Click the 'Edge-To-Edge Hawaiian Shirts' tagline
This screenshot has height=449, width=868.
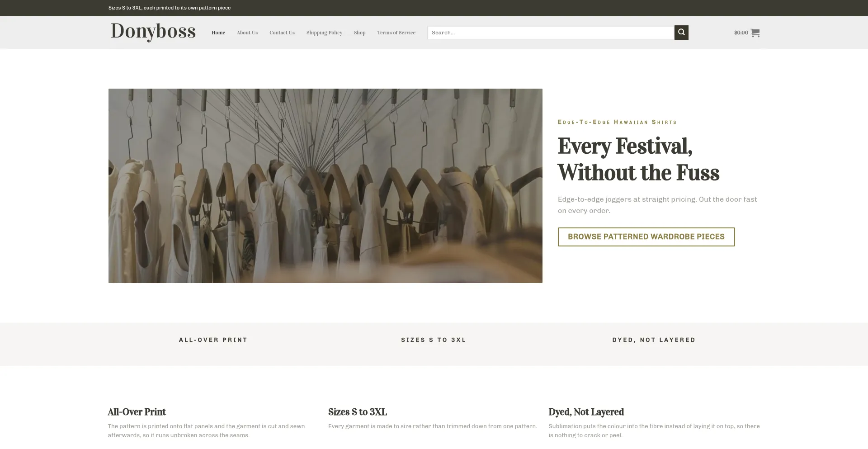tap(617, 122)
